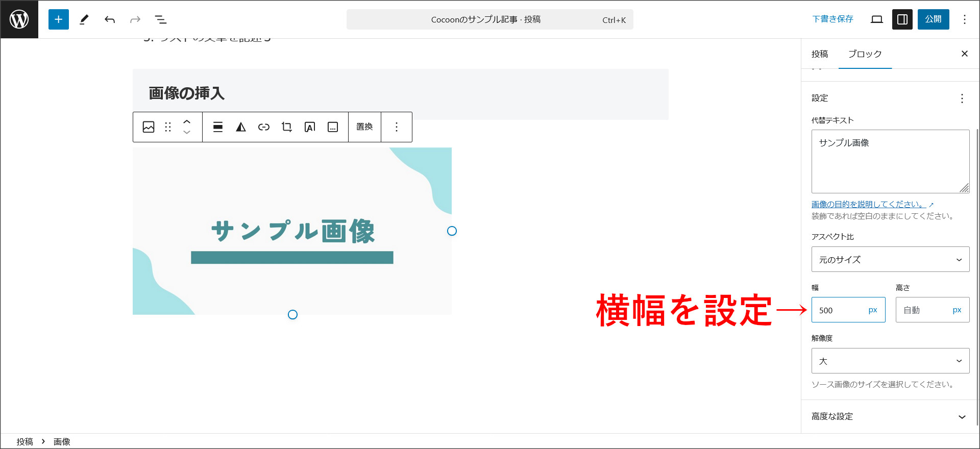Viewport: 980px width, 449px height.
Task: Click the WordPress logo button
Action: (19, 19)
